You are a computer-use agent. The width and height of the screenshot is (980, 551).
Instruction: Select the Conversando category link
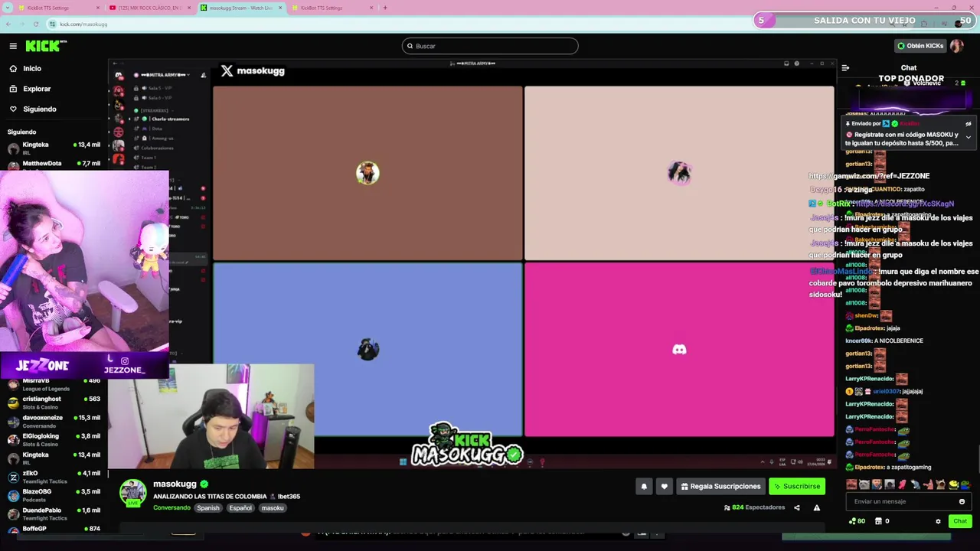(171, 508)
